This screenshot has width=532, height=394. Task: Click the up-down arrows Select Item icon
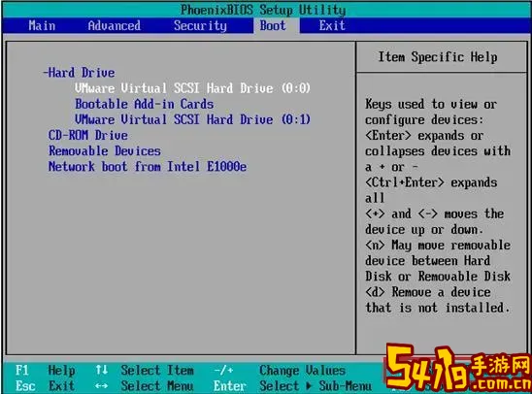click(101, 370)
